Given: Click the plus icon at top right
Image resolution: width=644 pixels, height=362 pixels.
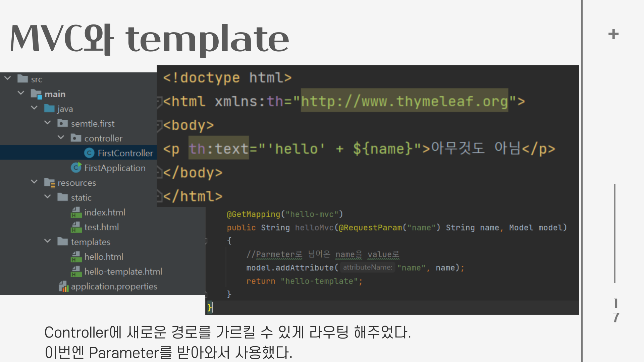Looking at the screenshot, I should pyautogui.click(x=613, y=34).
